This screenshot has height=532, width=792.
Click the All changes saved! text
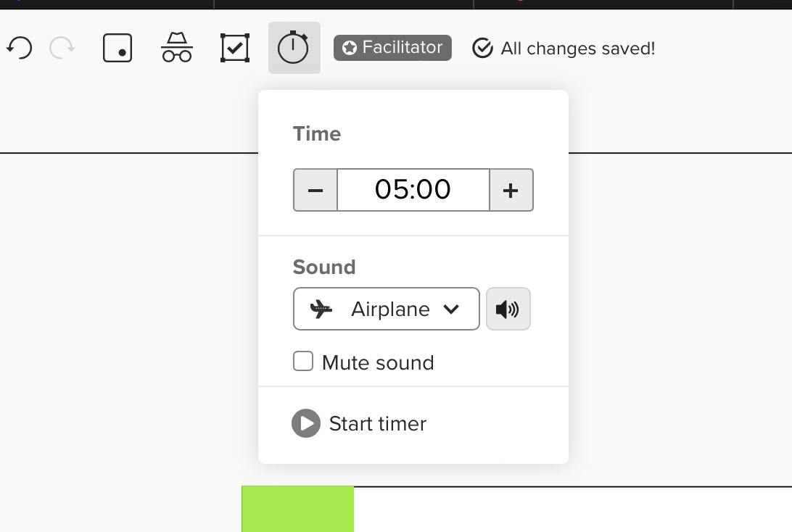click(577, 49)
